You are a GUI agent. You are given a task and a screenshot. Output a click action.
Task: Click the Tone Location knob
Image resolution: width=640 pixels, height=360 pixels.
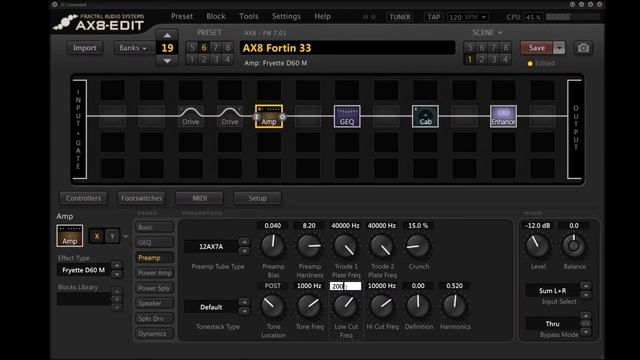coord(273,306)
